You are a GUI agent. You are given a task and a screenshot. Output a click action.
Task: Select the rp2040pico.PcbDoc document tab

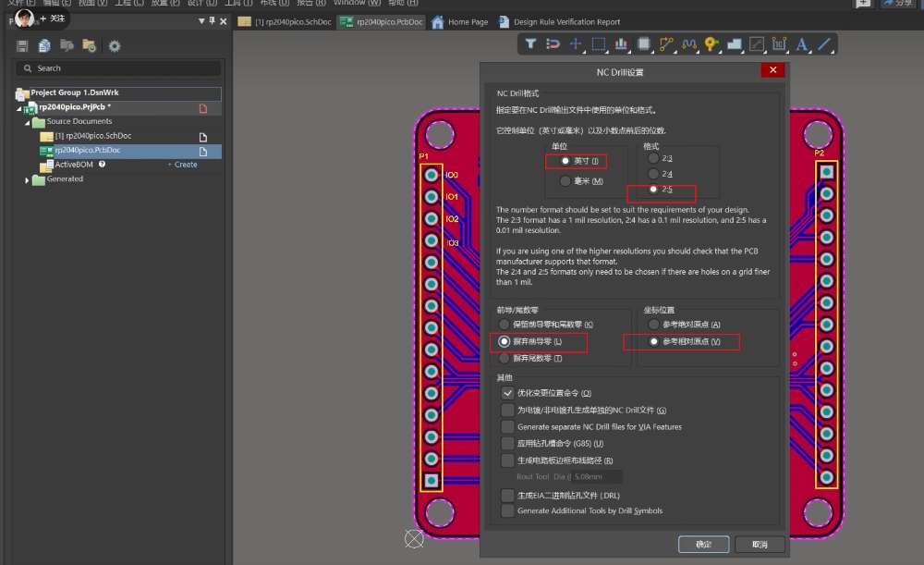click(382, 22)
